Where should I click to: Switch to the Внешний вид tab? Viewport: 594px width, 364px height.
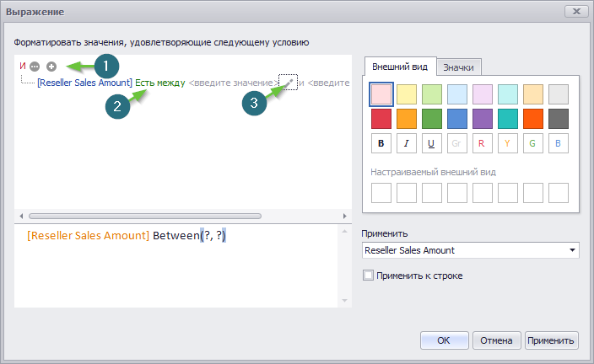(400, 67)
